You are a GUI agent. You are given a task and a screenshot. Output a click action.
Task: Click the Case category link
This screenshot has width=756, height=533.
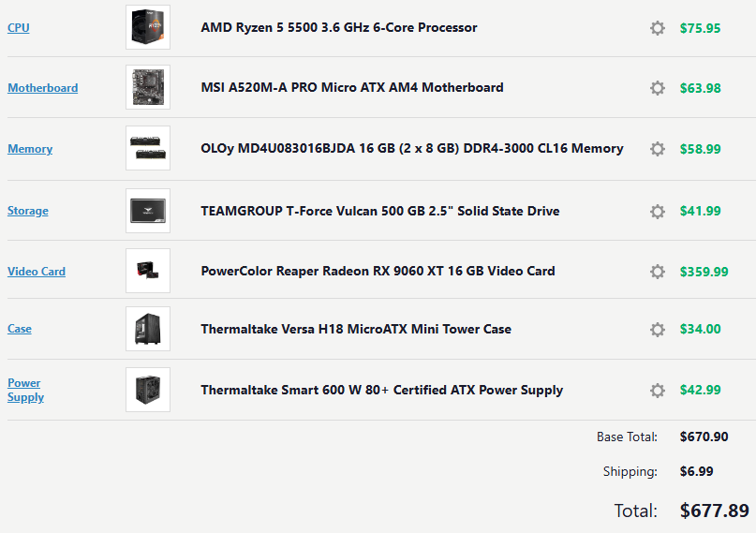20,330
